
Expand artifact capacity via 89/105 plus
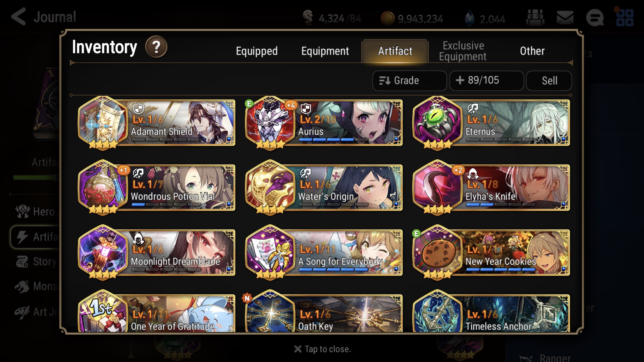[x=487, y=80]
